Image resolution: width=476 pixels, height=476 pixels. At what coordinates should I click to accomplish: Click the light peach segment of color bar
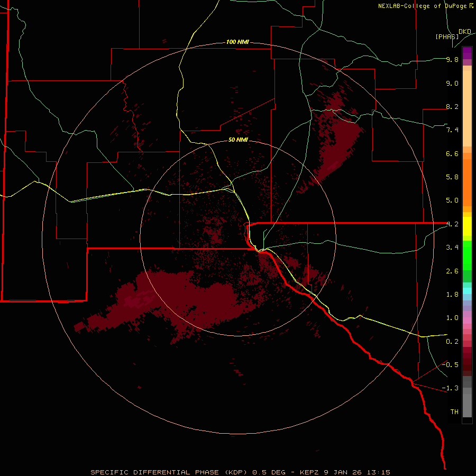point(467,108)
